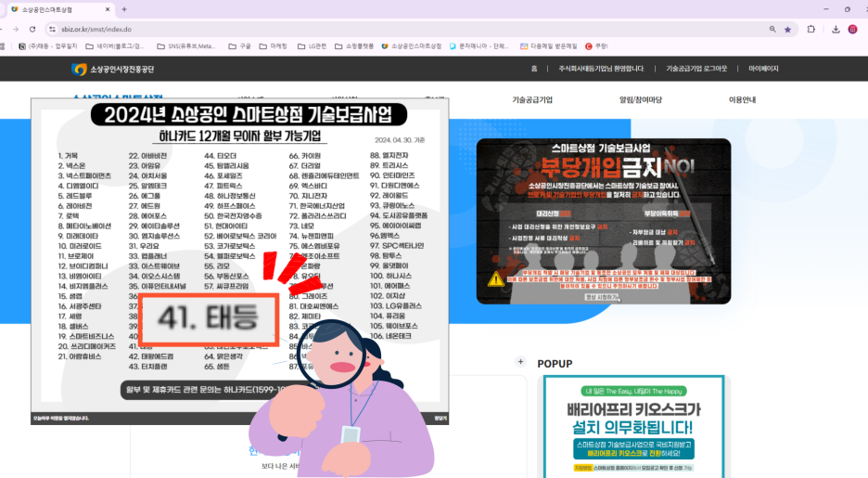Open the 알림/참여마당 navigation menu
The height and width of the screenshot is (478, 868).
(x=641, y=99)
